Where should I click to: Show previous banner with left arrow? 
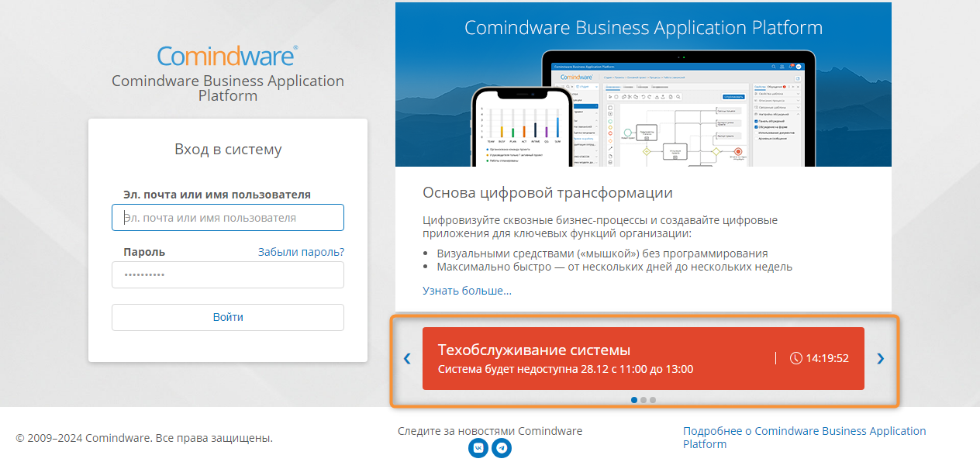[x=407, y=358]
